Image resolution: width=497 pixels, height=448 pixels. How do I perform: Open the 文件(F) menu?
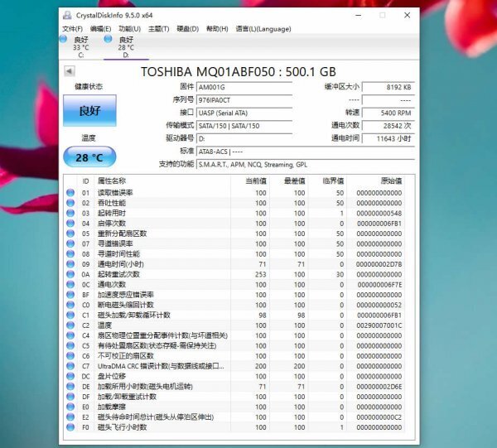pos(72,29)
